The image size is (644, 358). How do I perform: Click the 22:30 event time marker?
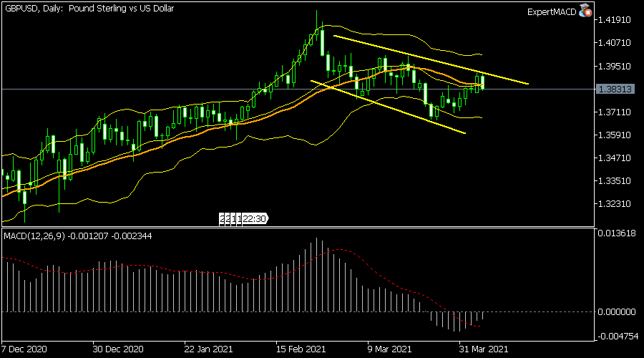pyautogui.click(x=255, y=219)
